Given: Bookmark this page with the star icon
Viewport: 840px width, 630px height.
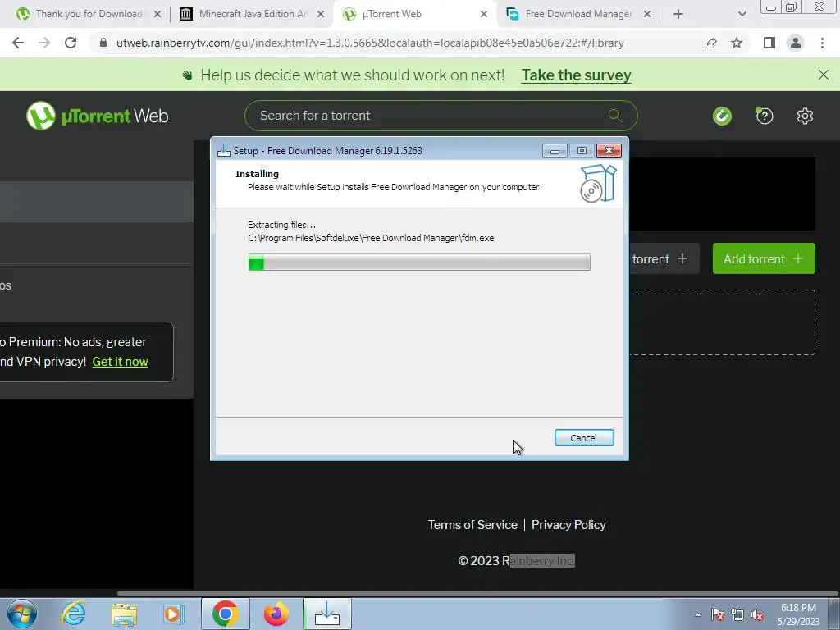Looking at the screenshot, I should pyautogui.click(x=737, y=43).
